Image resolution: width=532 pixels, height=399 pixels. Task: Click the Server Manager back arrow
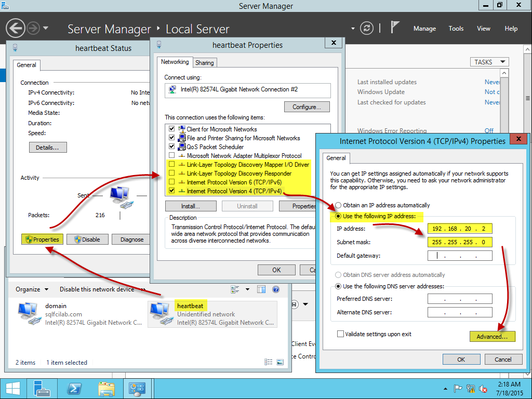16,28
